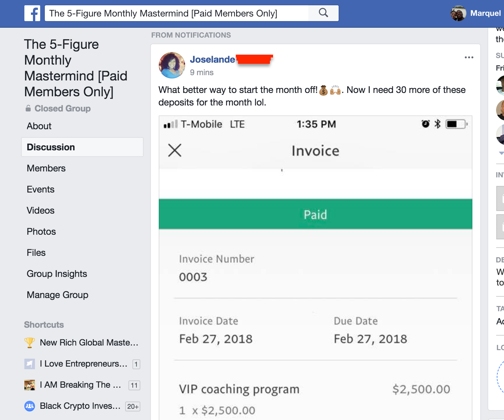Open Marquel's profile avatar in top bar
Image resolution: width=504 pixels, height=420 pixels.
click(458, 13)
